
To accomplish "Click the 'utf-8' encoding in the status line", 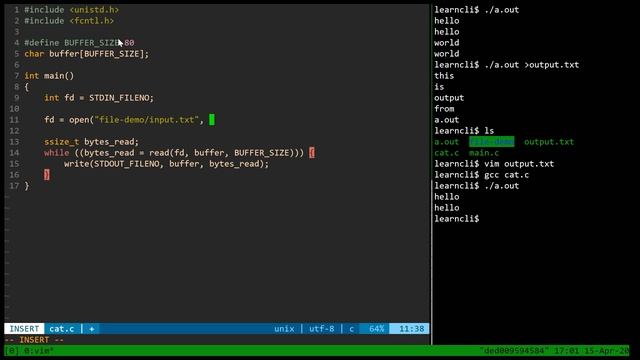I will [322, 329].
